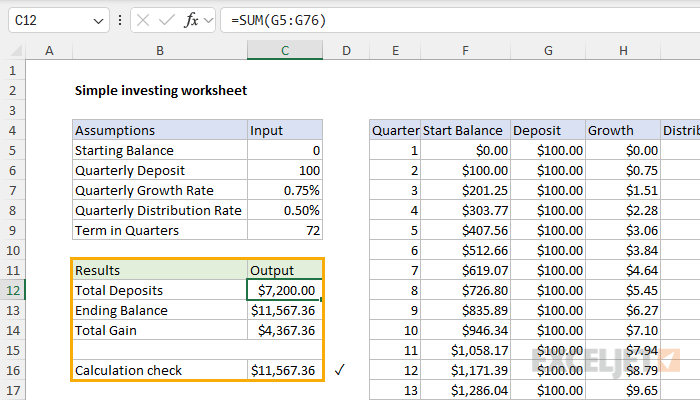
Task: Select the quarter number 8 cell
Action: 395,290
